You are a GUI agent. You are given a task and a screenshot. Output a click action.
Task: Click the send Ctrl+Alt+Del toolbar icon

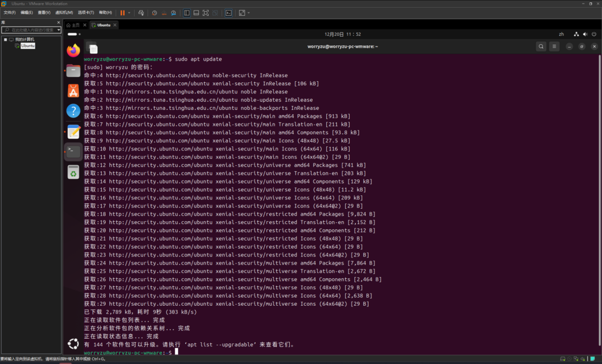[142, 12]
